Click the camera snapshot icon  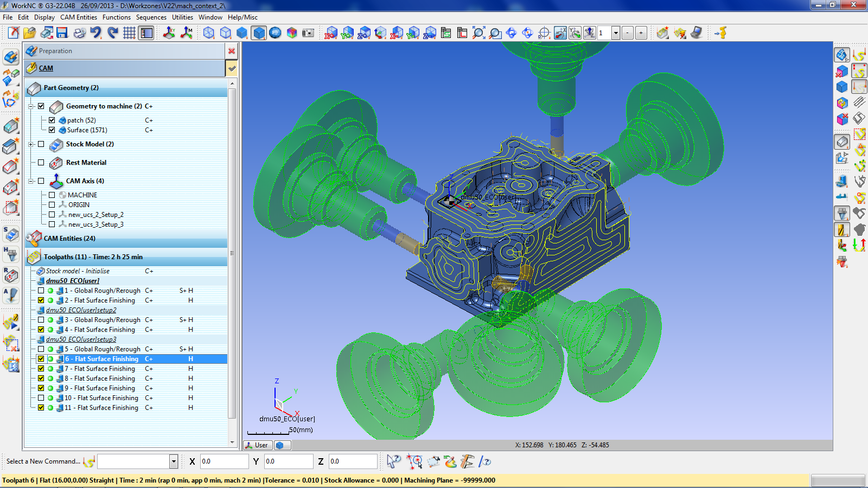pos(308,33)
